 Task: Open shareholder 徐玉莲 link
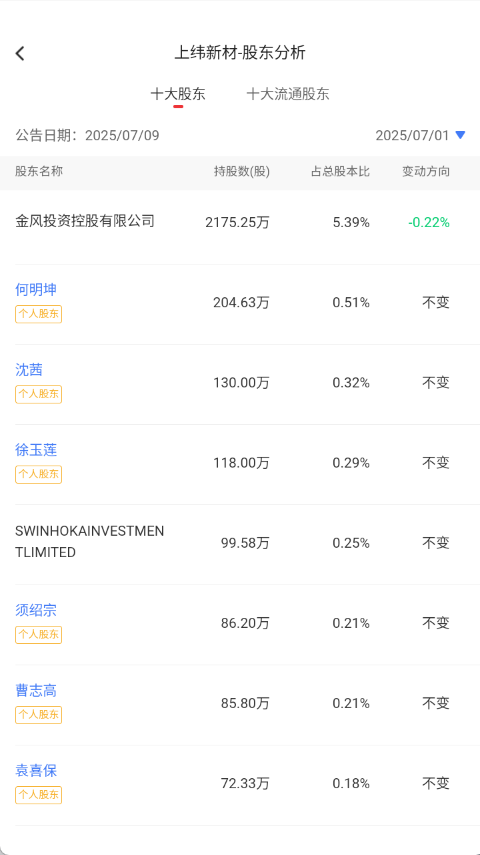pyautogui.click(x=36, y=450)
